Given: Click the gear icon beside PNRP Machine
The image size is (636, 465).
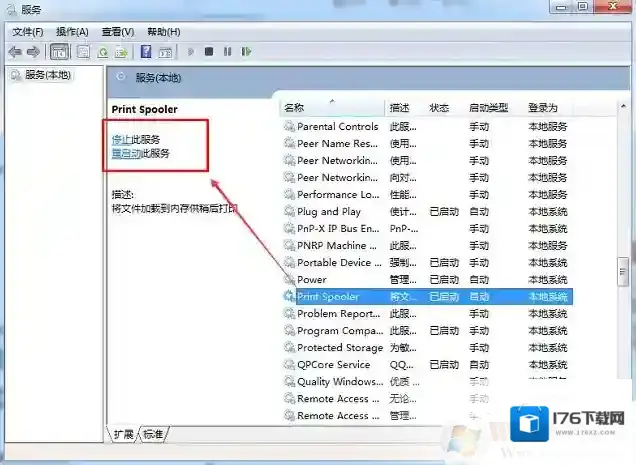Looking at the screenshot, I should click(289, 245).
